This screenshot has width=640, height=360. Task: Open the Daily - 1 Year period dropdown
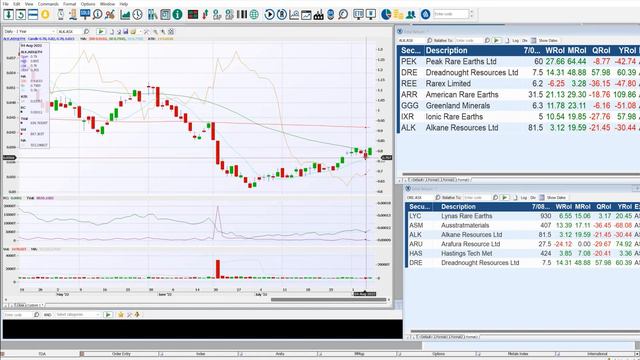(x=29, y=31)
